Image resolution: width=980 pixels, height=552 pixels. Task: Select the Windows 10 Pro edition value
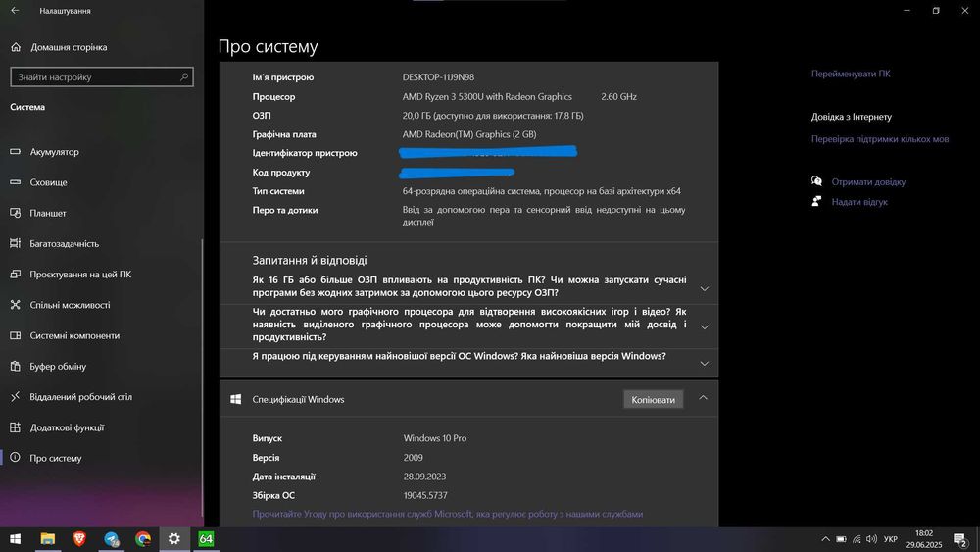(435, 438)
